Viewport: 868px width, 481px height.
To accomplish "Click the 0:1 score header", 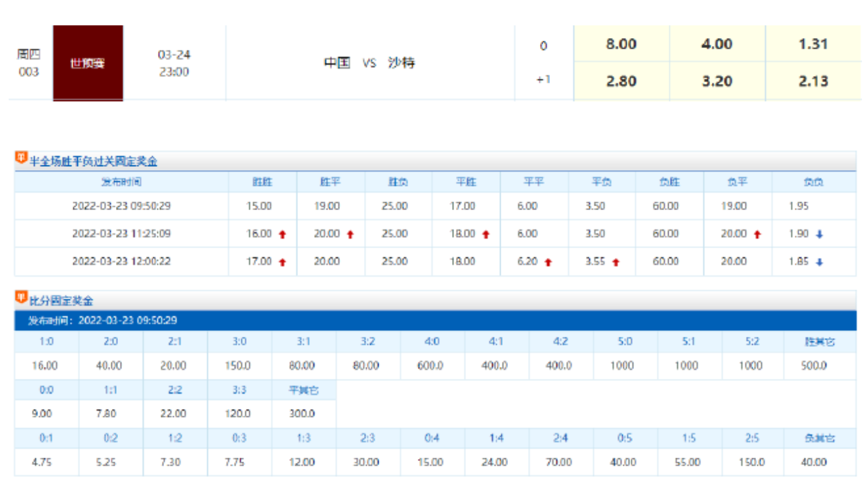I will pos(46,438).
